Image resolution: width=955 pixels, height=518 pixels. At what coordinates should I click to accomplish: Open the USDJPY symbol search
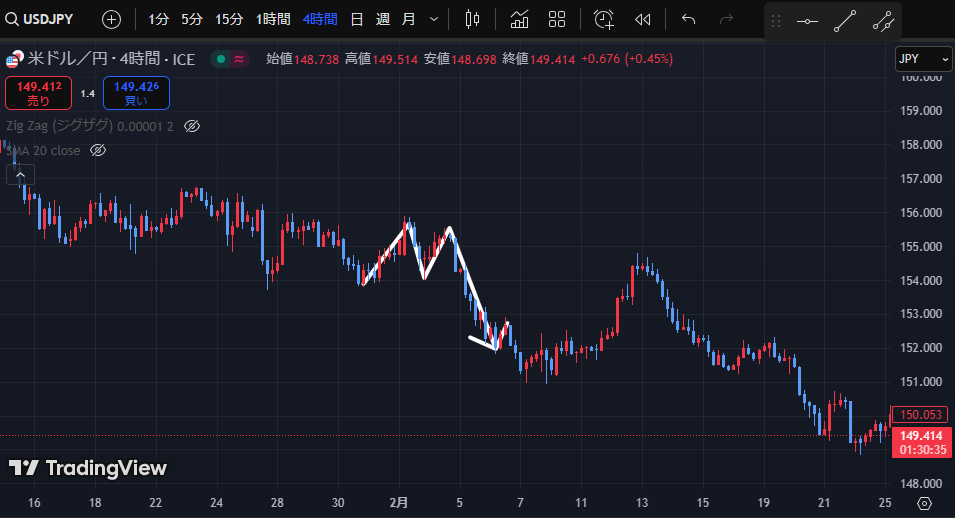[40, 20]
